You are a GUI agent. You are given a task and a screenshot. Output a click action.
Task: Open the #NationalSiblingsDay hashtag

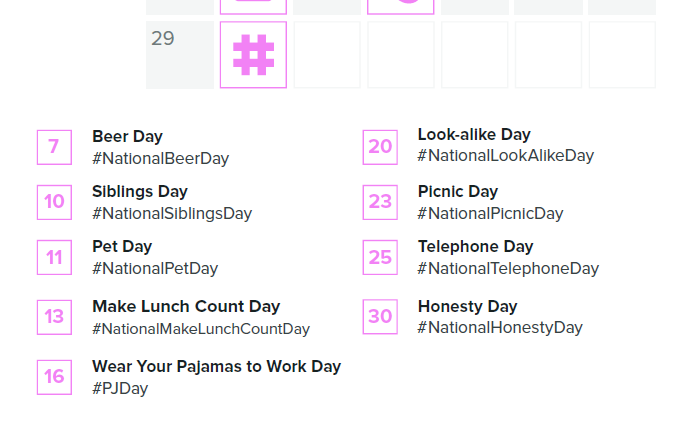pyautogui.click(x=172, y=214)
